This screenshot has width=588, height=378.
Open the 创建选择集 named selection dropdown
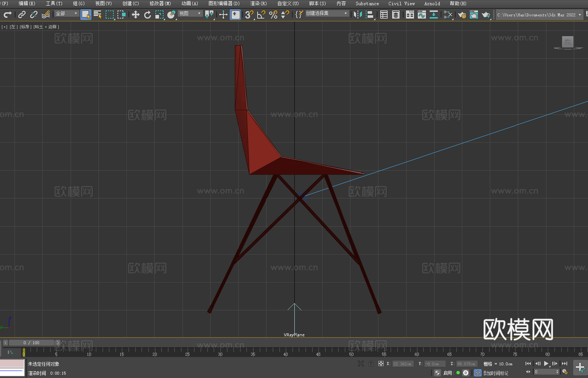pyautogui.click(x=327, y=13)
